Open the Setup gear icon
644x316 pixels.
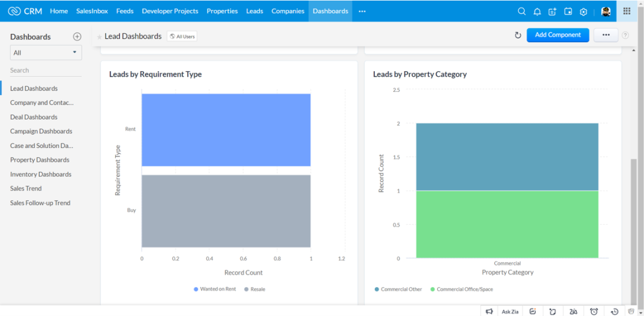coord(583,12)
